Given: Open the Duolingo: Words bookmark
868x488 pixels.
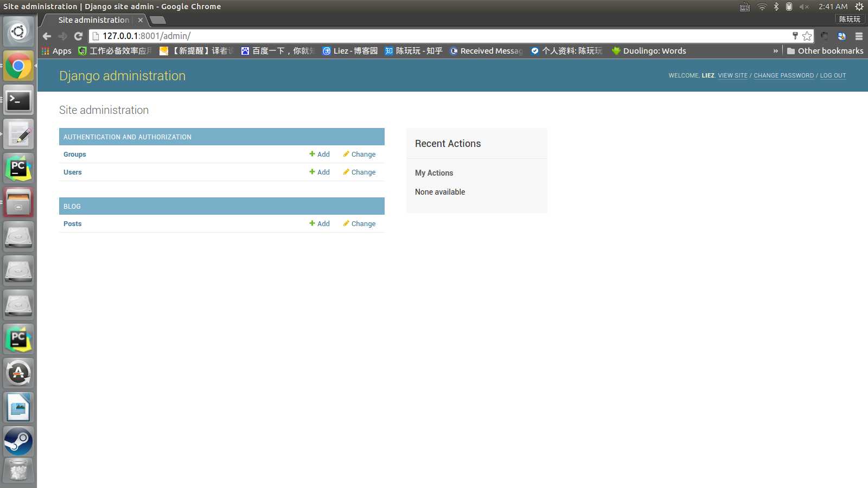Looking at the screenshot, I should [x=649, y=51].
